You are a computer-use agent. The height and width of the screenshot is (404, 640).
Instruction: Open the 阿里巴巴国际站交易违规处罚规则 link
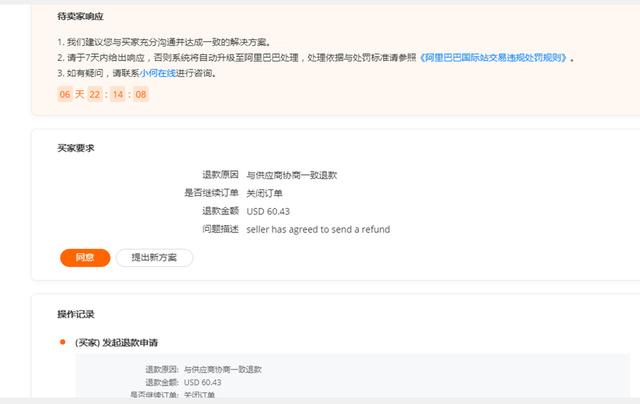click(x=495, y=57)
